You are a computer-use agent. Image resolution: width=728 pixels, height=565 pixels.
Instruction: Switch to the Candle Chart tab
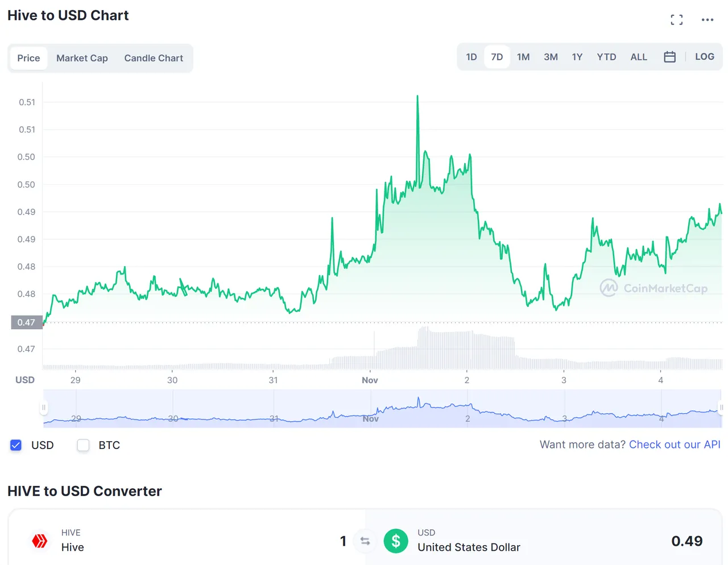(154, 58)
